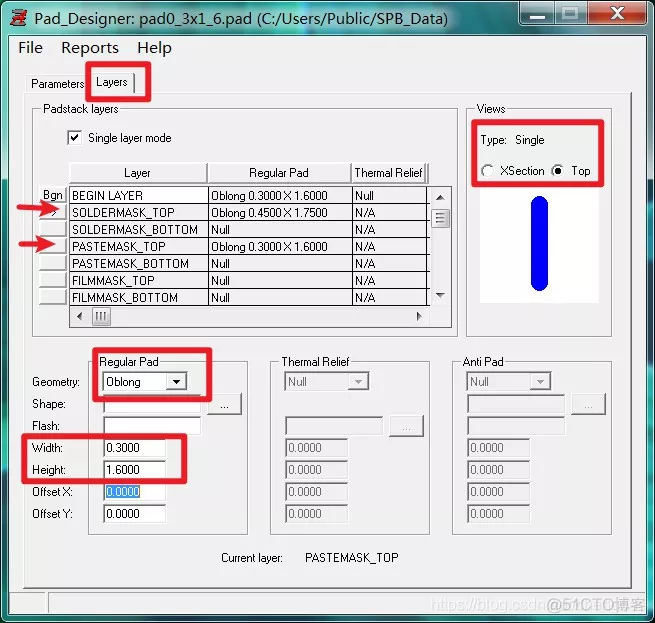Toggle the Single layer mode checkbox
Viewport: 655px width, 623px height.
point(74,138)
